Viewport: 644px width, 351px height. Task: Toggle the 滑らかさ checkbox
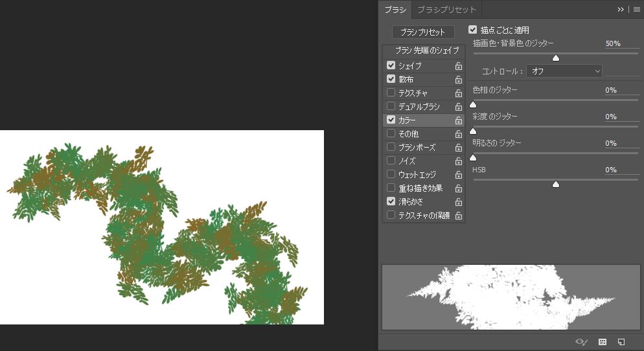pos(391,201)
